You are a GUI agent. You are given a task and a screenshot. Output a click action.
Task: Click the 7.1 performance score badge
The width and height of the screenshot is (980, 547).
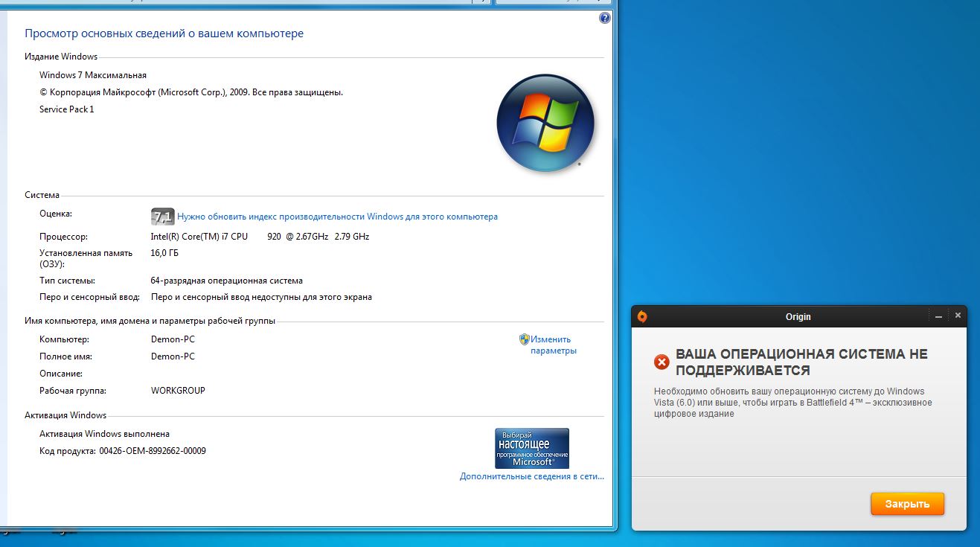point(162,217)
